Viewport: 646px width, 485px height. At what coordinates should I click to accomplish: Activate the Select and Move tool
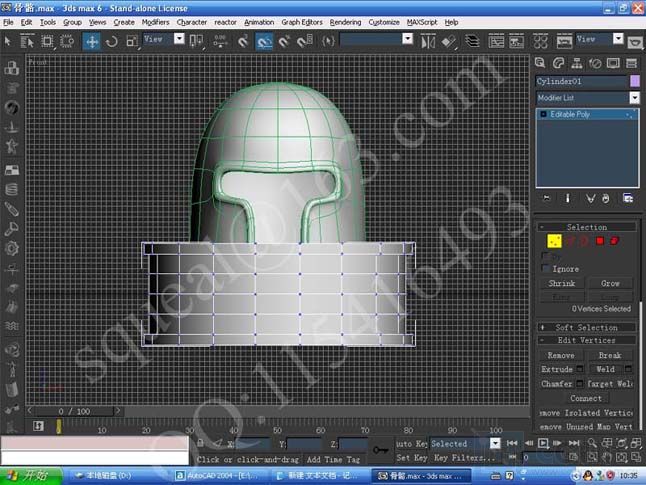(x=91, y=41)
